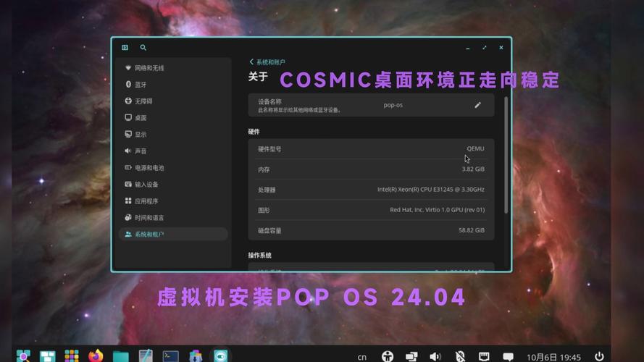Open 应用程序 settings in the sidebar
The image size is (644, 362).
(x=173, y=201)
